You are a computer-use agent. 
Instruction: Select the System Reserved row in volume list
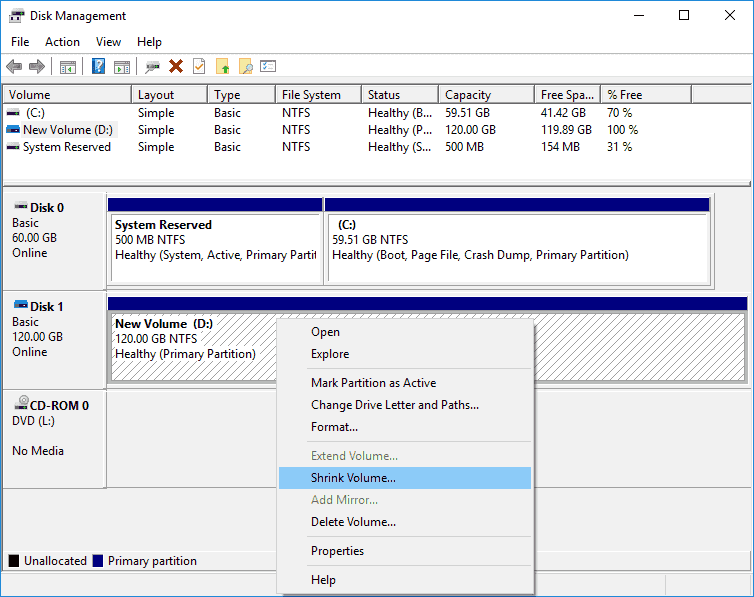pos(66,147)
